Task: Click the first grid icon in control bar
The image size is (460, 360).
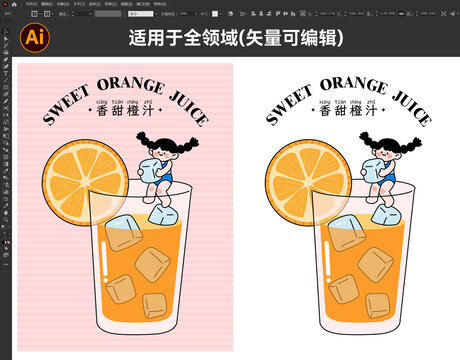Action: point(34,14)
